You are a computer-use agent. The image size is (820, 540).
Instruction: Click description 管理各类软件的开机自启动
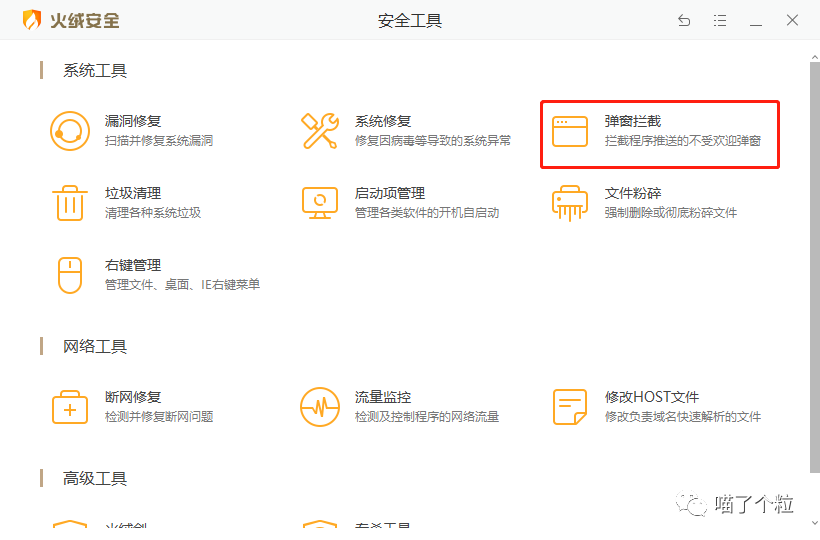click(427, 213)
